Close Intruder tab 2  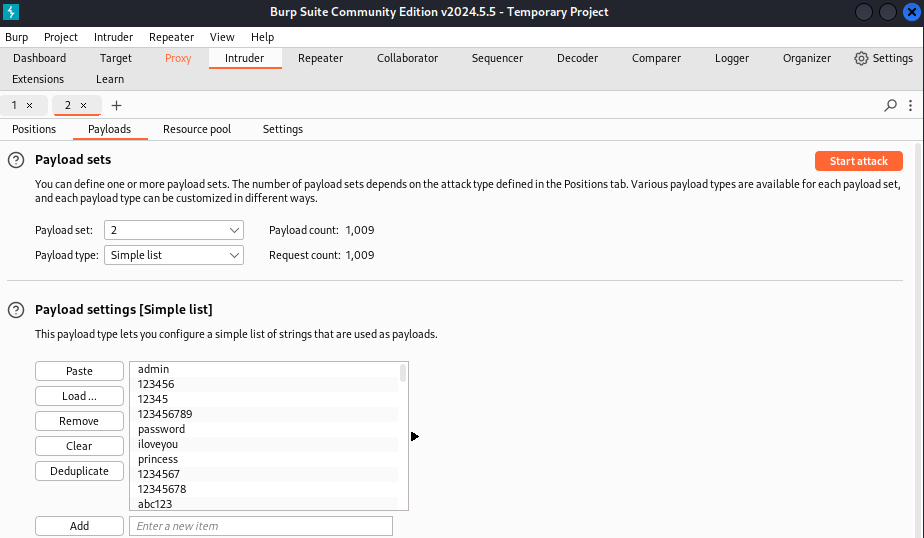[83, 105]
